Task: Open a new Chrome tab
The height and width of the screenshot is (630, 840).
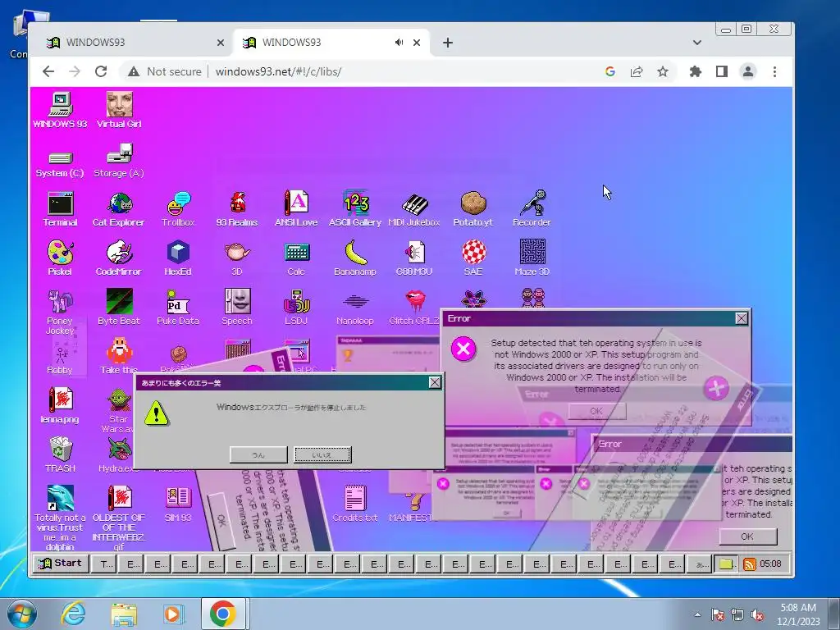Action: pyautogui.click(x=448, y=43)
